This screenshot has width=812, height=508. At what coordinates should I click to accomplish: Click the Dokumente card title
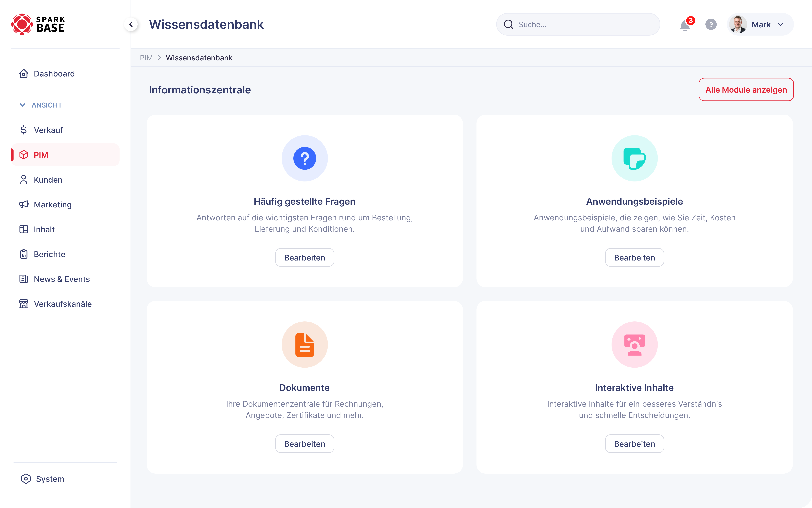304,388
